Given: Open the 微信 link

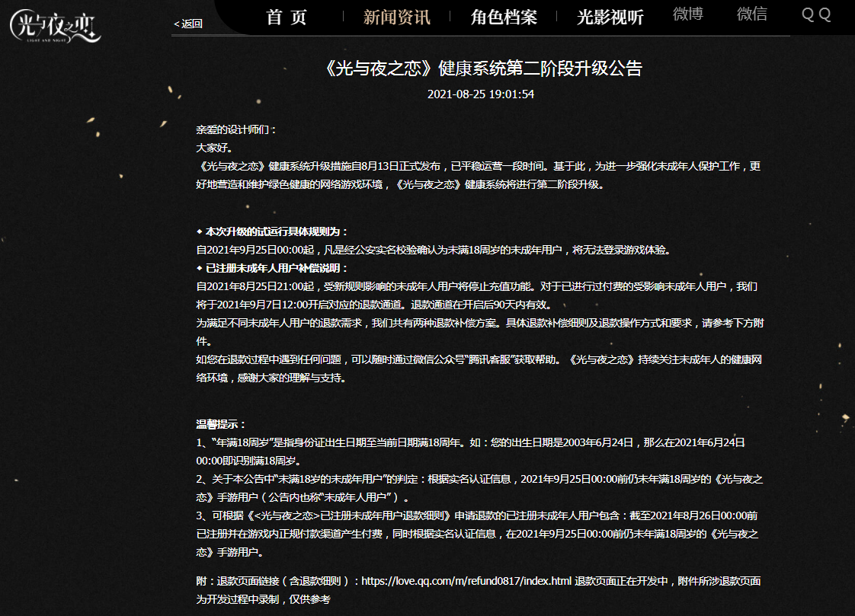Looking at the screenshot, I should 752,14.
